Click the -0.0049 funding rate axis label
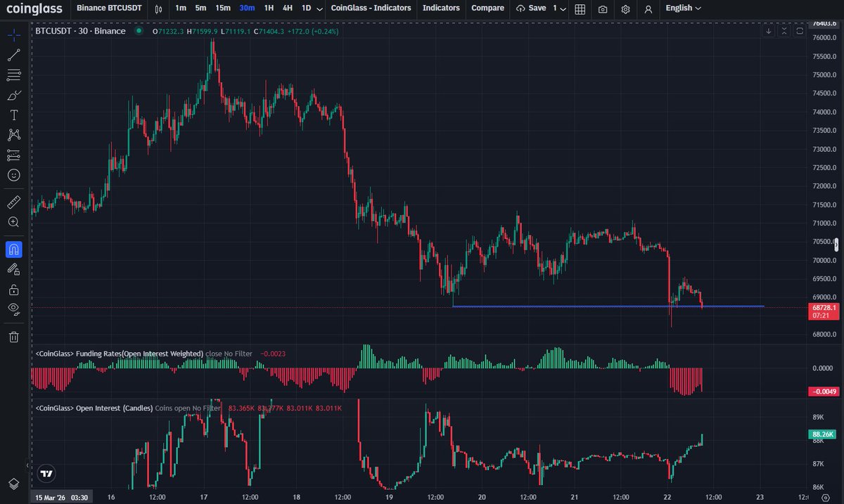The width and height of the screenshot is (844, 504). [x=824, y=392]
